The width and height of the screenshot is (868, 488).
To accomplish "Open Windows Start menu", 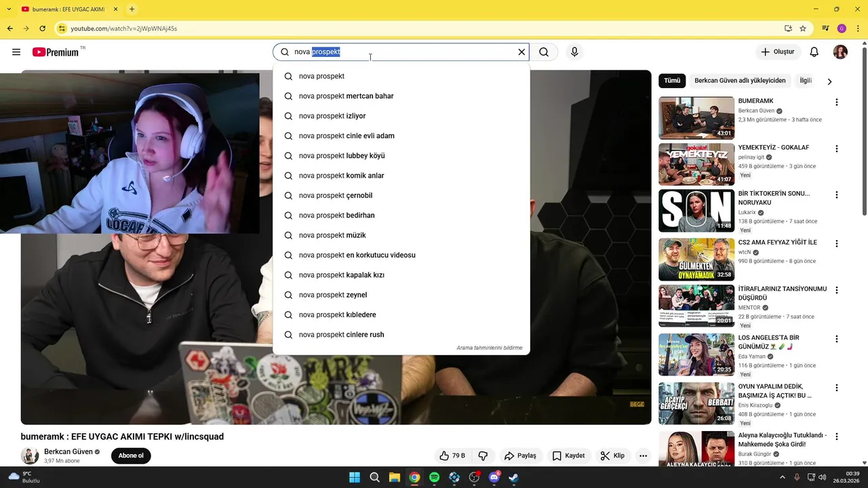I will [x=355, y=477].
